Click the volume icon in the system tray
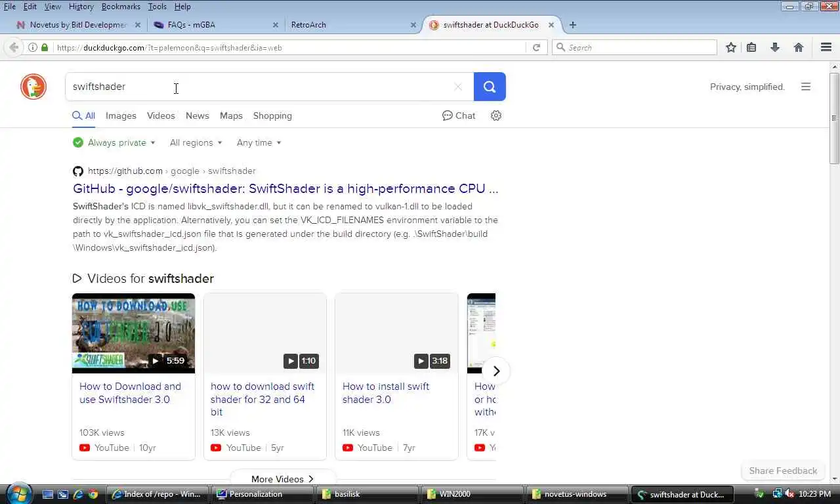The width and height of the screenshot is (840, 504). [x=789, y=493]
